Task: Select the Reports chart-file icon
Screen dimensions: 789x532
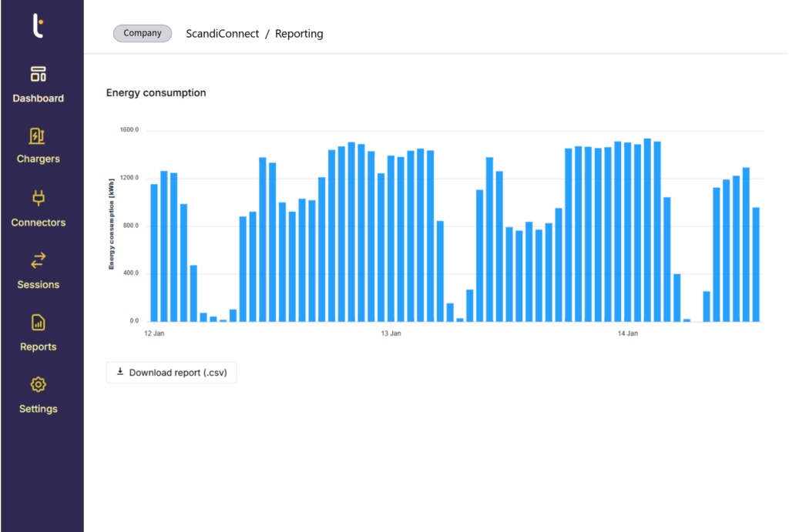Action: point(38,323)
